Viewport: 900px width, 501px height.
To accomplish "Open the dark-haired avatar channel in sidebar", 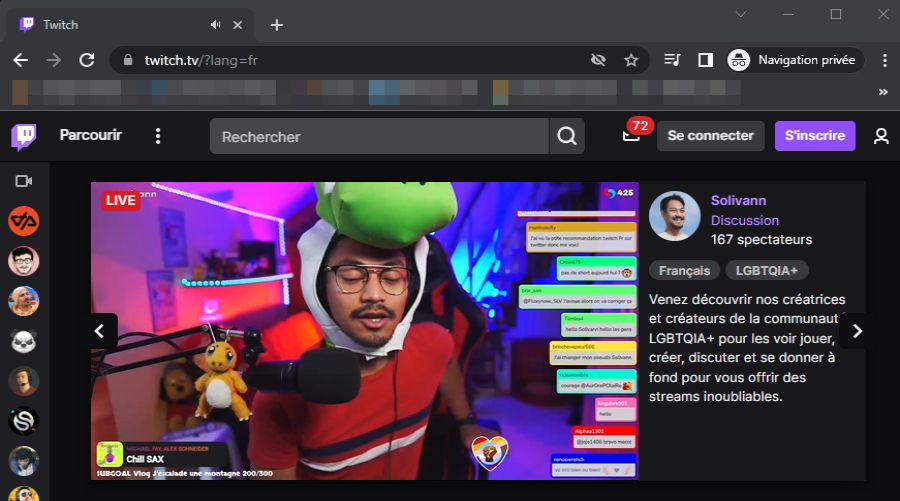I will [24, 461].
